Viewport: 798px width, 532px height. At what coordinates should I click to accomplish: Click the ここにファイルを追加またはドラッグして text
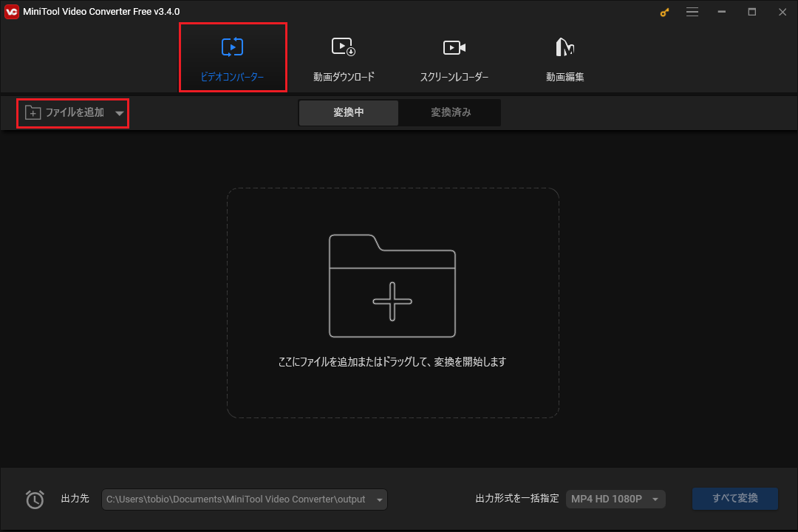(x=392, y=361)
